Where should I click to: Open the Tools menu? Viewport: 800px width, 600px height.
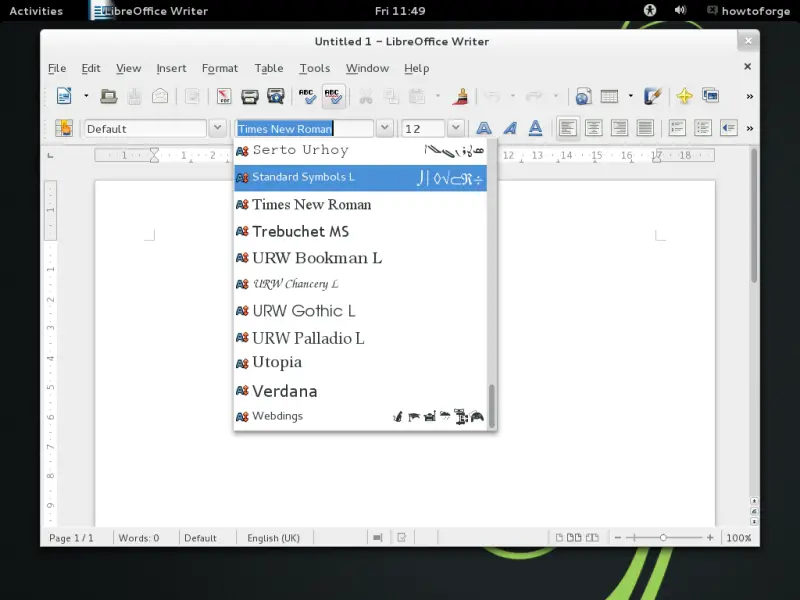click(x=314, y=68)
